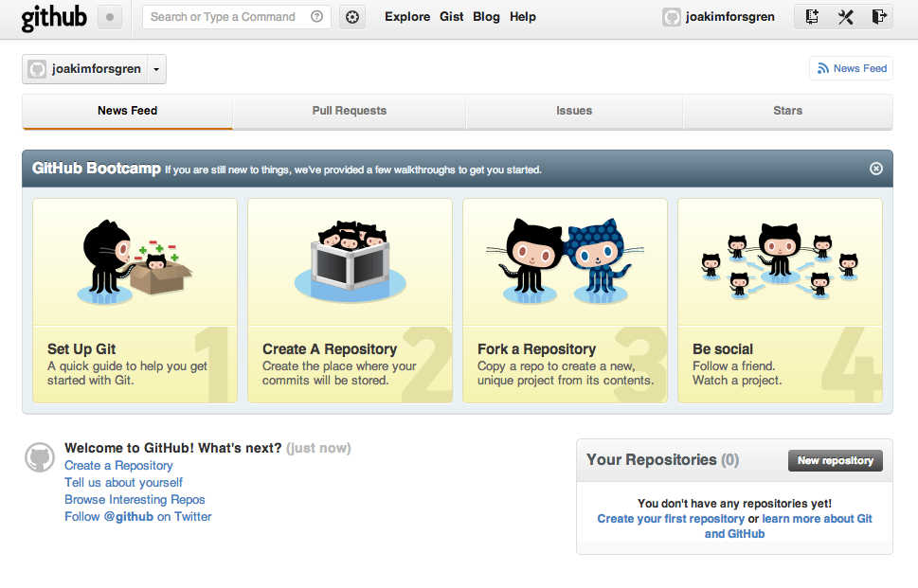
Task: Open the Set Up Git guide title
Action: (81, 349)
